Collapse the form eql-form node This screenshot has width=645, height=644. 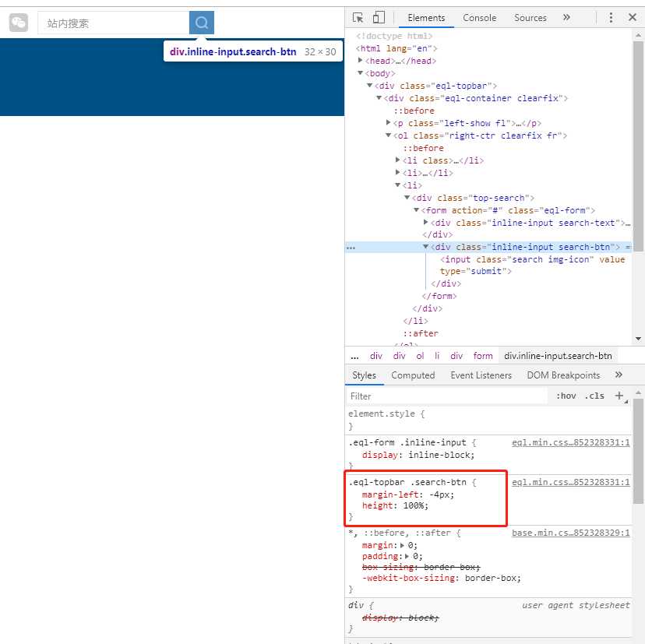tap(417, 209)
